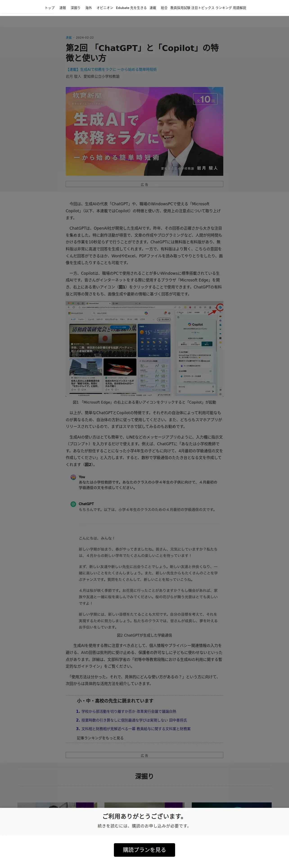Click the 購読プランを見る button
Image resolution: width=289 pixels, height=868 pixels.
click(144, 850)
